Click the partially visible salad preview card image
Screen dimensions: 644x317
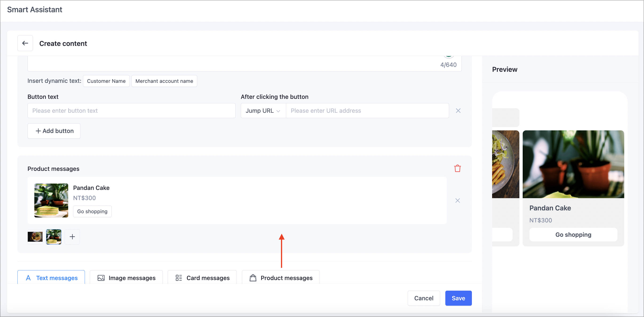click(x=506, y=164)
